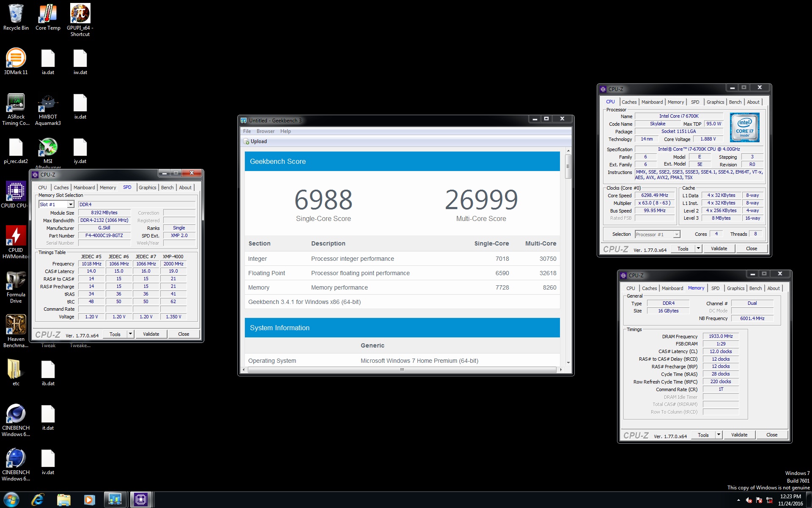Viewport: 812px width, 508px height.
Task: Select the ia.dat file icon
Action: [x=48, y=61]
